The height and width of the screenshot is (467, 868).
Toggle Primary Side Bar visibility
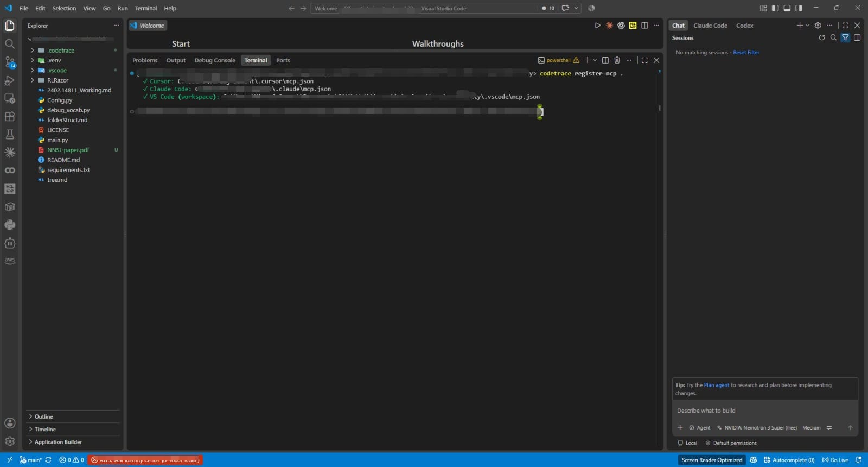(x=775, y=8)
